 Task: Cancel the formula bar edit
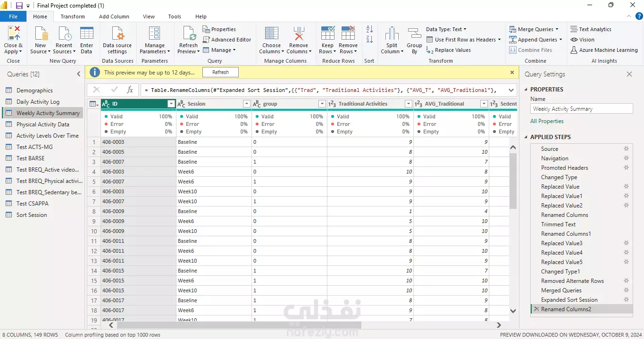(x=97, y=90)
